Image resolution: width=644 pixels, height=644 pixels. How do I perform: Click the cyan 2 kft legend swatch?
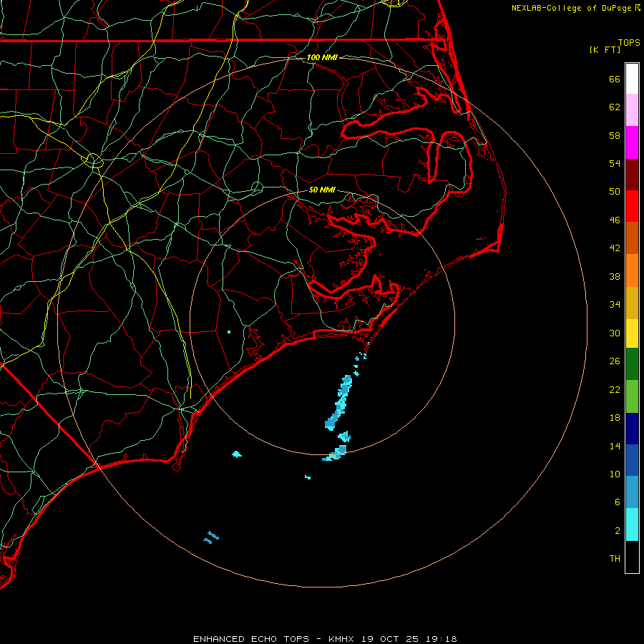[632, 525]
